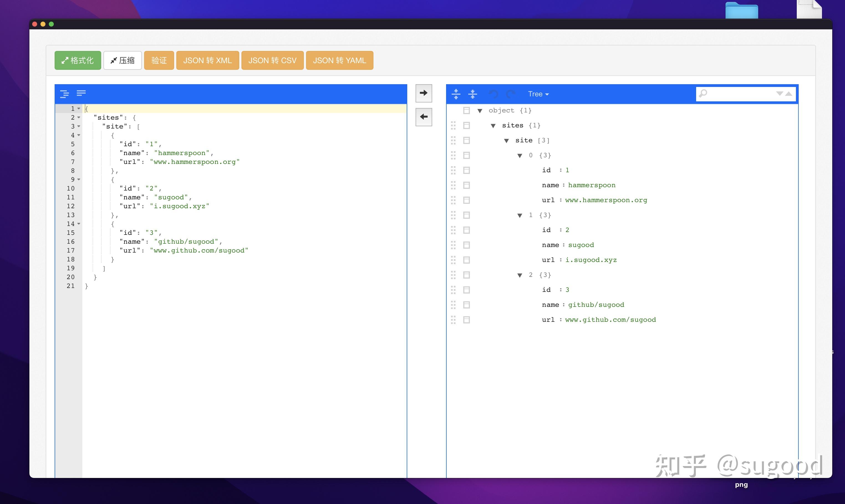845x504 pixels.
Task: Click the right arrow to copy JSON to tree
Action: click(x=424, y=93)
